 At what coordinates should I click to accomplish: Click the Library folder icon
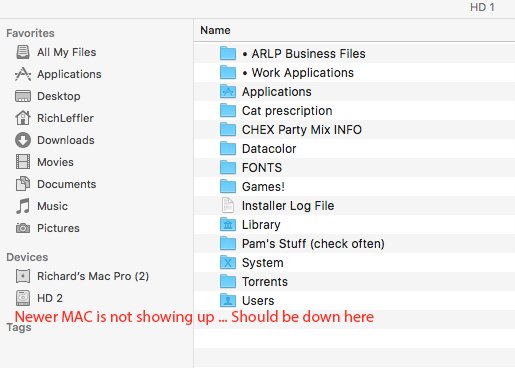[x=228, y=224]
